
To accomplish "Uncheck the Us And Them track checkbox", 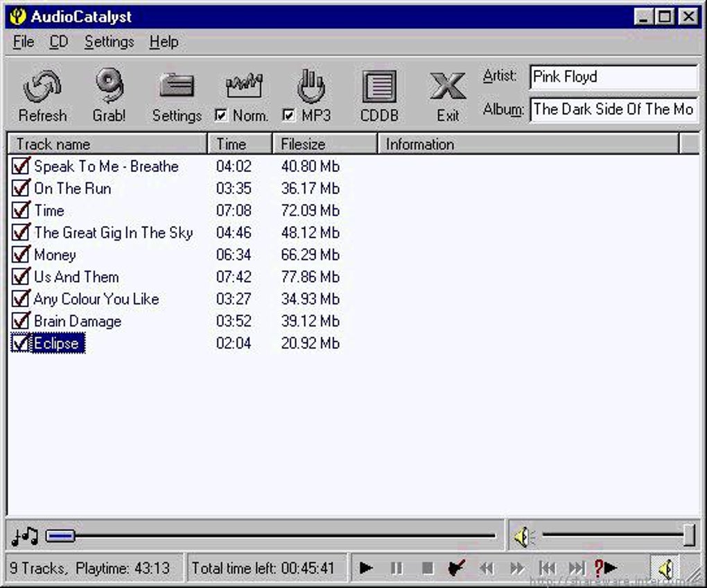I will click(x=20, y=277).
